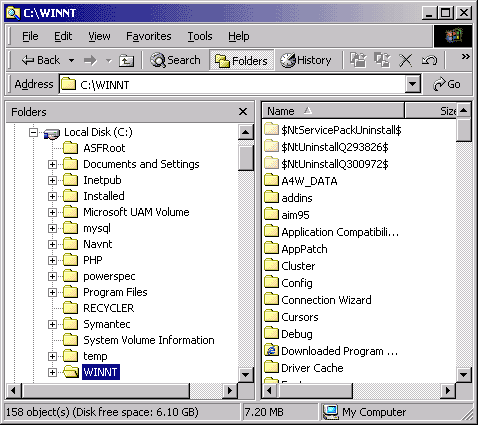Open the Favorites menu

[149, 36]
